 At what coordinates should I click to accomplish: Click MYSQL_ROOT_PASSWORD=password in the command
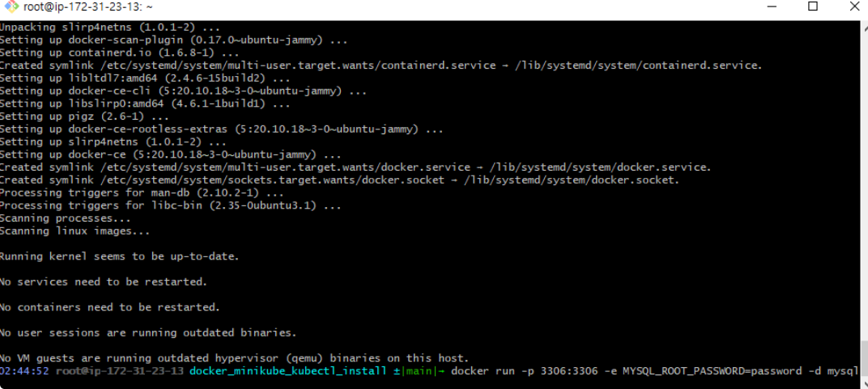coord(712,370)
